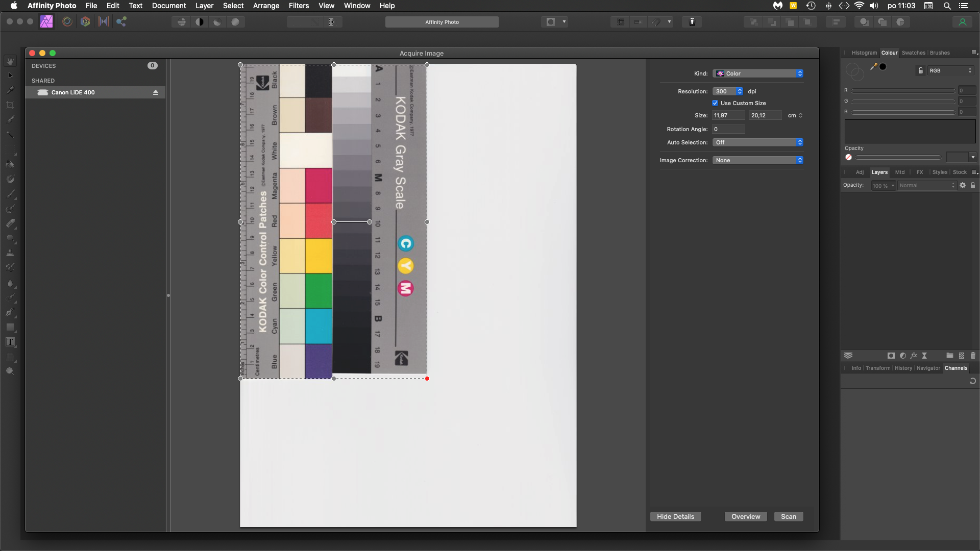Switch to Export Persona icon

tap(121, 21)
